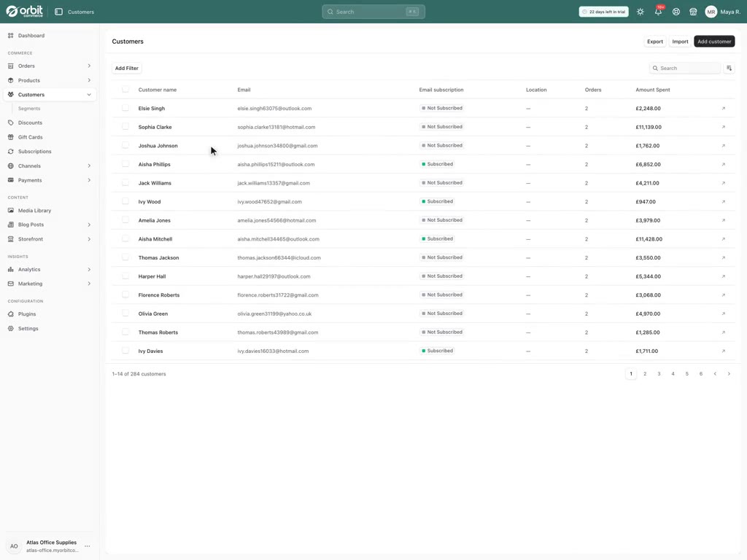Image resolution: width=747 pixels, height=560 pixels.
Task: Toggle the light/dark theme sun icon
Action: pyautogui.click(x=640, y=12)
